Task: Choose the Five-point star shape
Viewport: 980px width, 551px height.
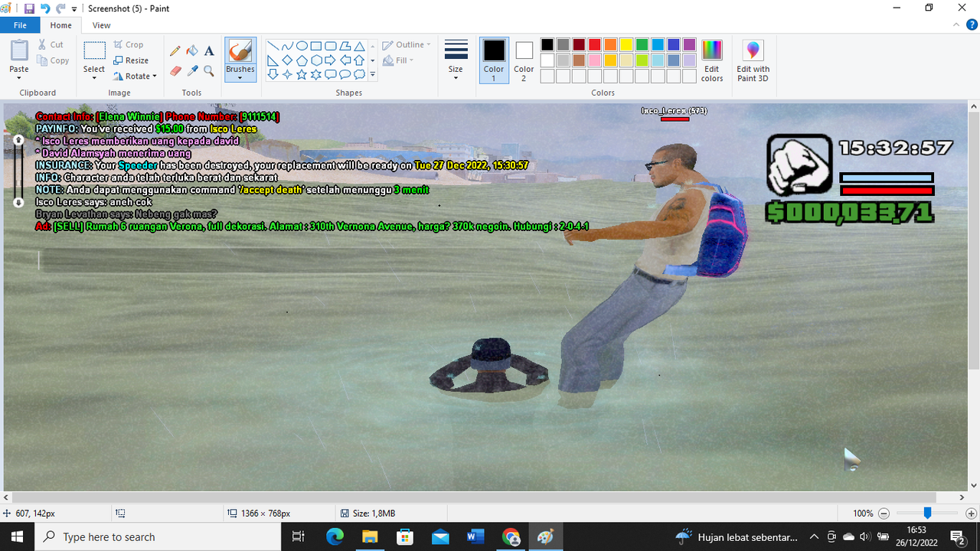Action: click(302, 74)
